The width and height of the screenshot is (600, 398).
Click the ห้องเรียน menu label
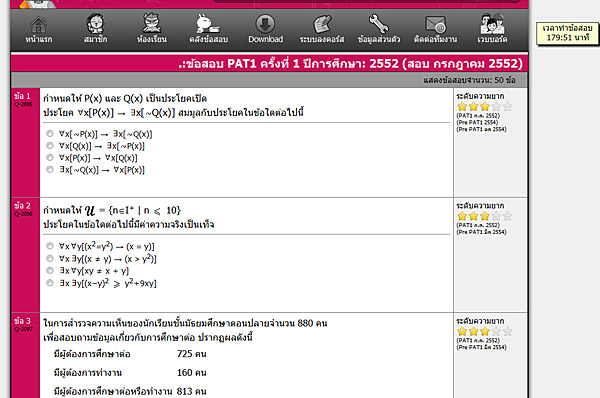pos(152,39)
